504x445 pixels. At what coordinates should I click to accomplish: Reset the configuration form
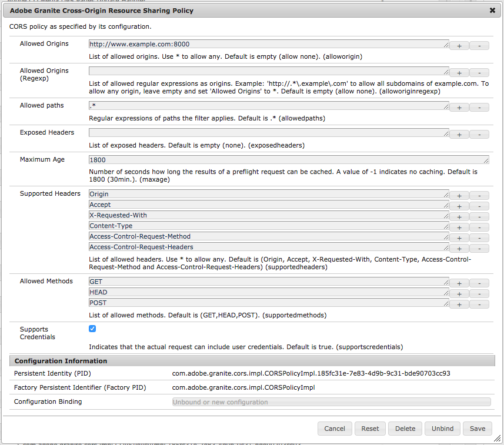pyautogui.click(x=370, y=429)
